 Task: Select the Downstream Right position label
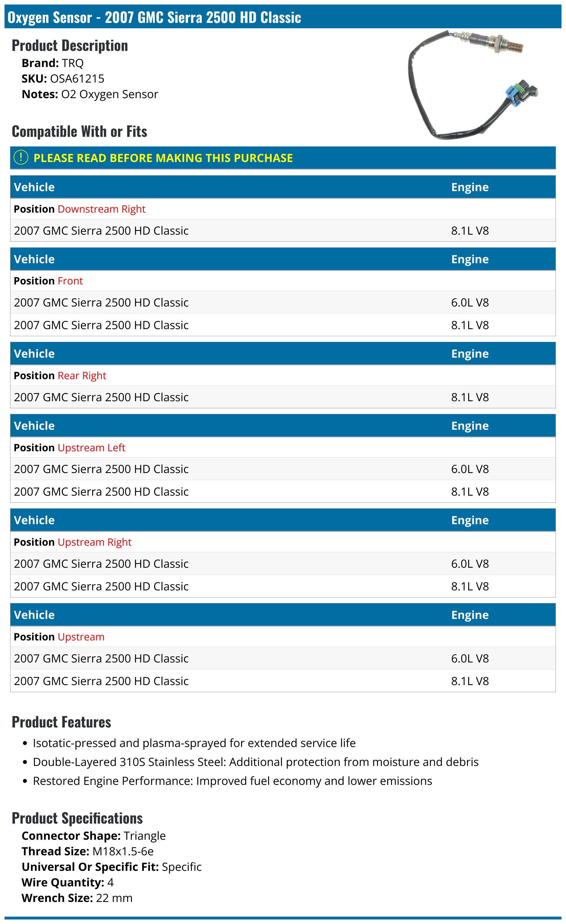[x=101, y=209]
